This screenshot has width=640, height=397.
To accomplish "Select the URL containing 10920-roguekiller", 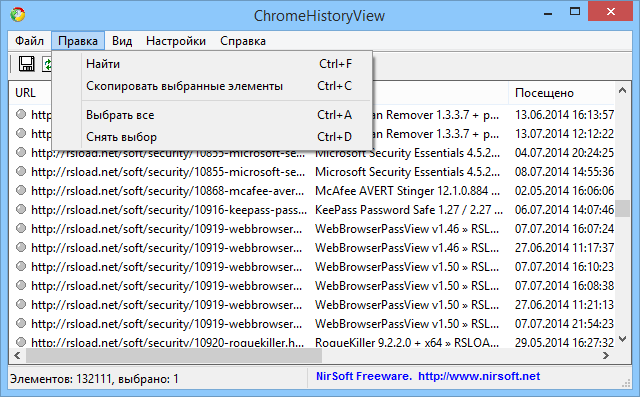I will (167, 342).
